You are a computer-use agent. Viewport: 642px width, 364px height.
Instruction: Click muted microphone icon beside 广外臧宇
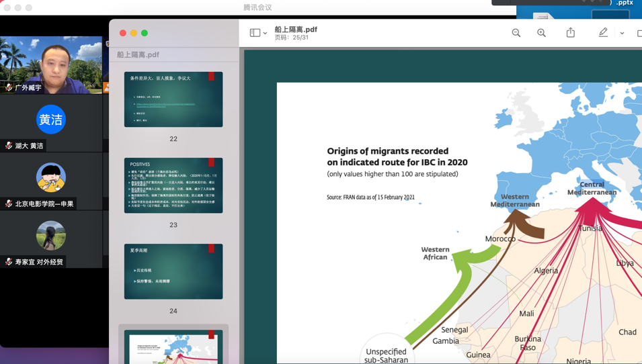click(x=9, y=87)
